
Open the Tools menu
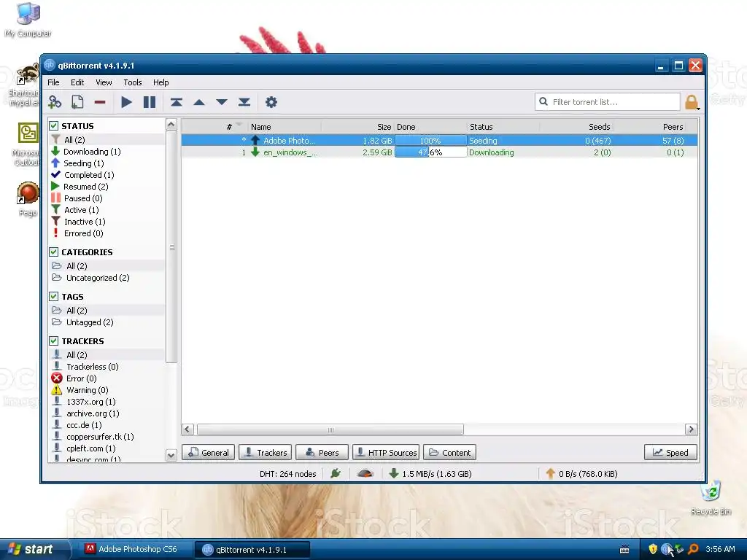[x=133, y=82]
